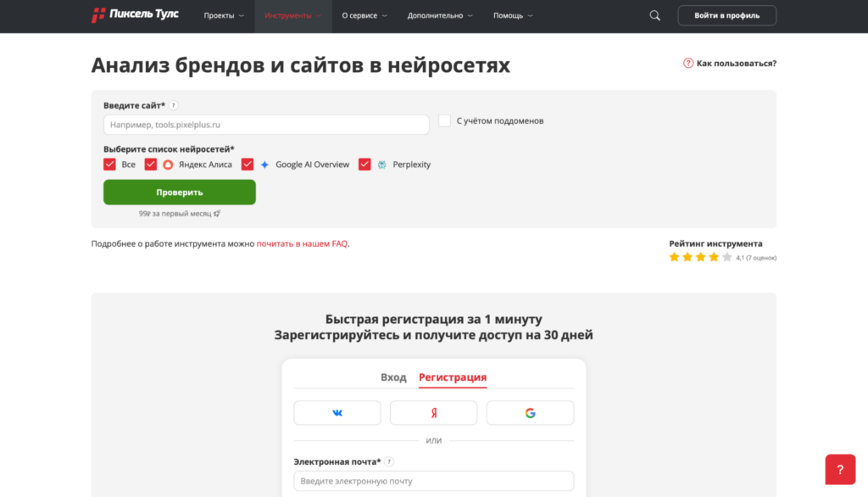868x497 pixels.
Task: Rate the tool with the fifth star
Action: [726, 257]
